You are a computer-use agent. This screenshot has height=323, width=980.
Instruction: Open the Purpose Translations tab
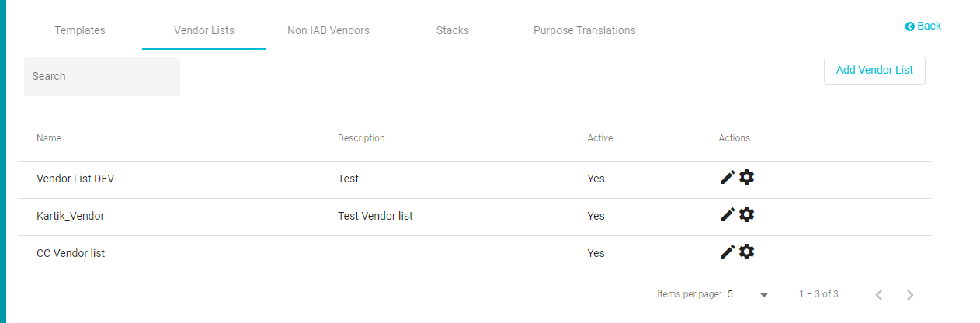[585, 31]
